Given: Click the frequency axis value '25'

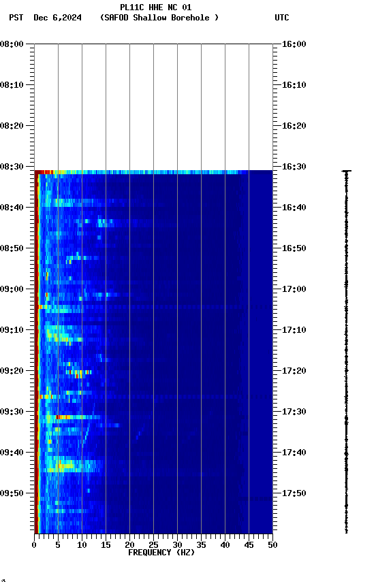Looking at the screenshot, I should point(153,545).
